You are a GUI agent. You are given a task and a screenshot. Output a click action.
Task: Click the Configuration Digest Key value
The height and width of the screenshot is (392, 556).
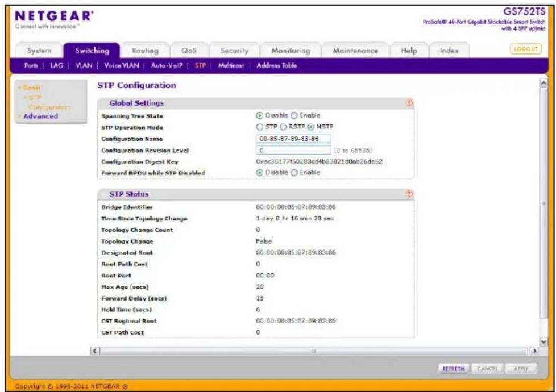tap(319, 161)
